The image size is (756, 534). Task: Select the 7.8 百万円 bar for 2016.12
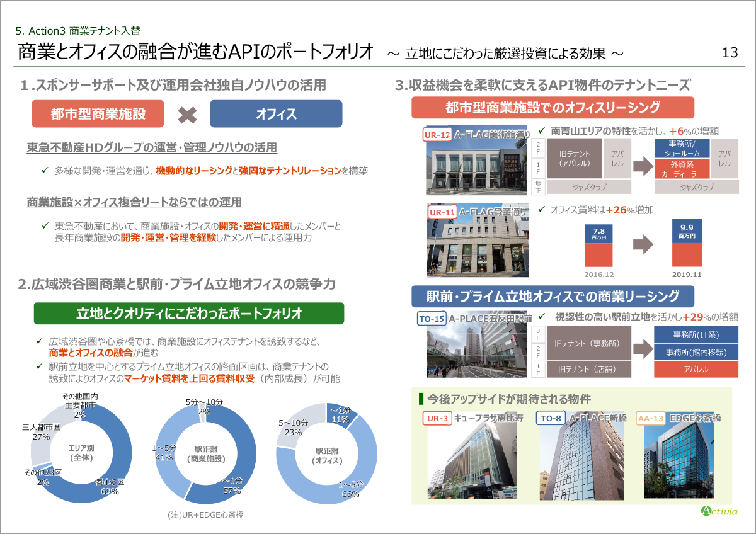[x=598, y=246]
